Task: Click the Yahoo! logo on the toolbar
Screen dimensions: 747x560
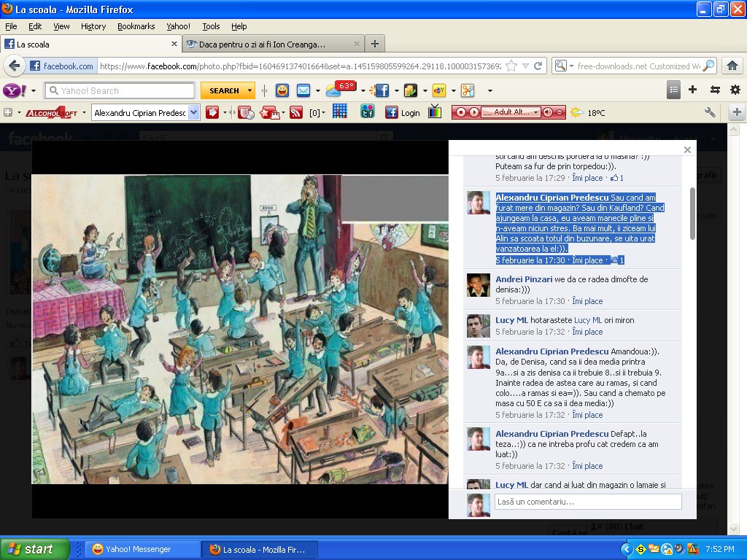Action: pyautogui.click(x=15, y=90)
